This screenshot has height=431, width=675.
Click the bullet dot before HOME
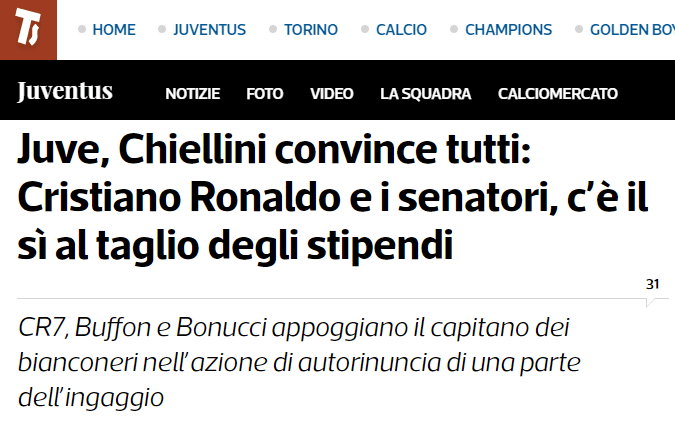81,29
